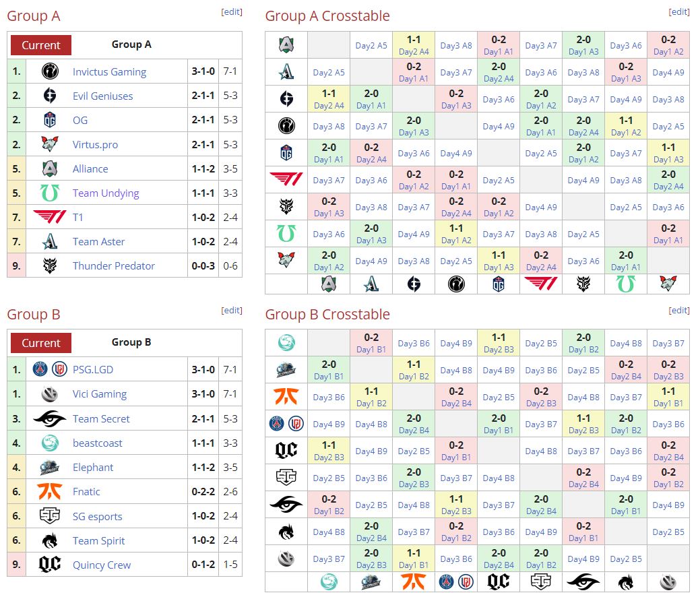This screenshot has width=700, height=599.
Task: Open the Team Spirit team link
Action: 99,540
